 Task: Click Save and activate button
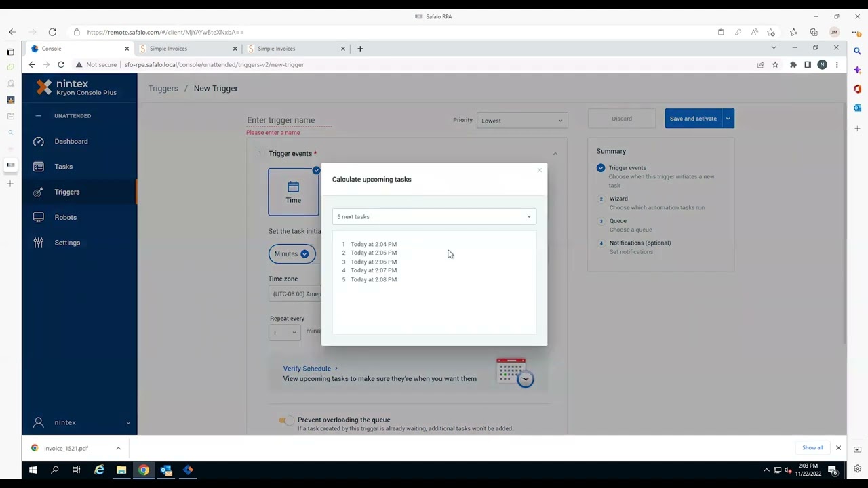pyautogui.click(x=693, y=119)
